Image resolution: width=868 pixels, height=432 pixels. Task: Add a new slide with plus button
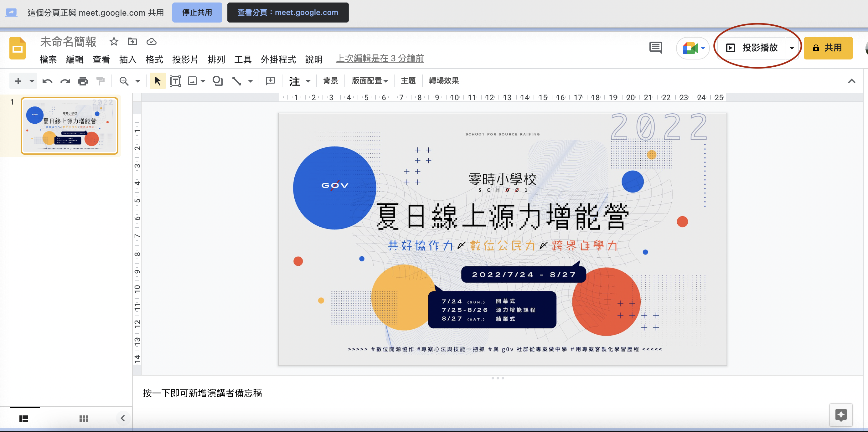tap(18, 81)
